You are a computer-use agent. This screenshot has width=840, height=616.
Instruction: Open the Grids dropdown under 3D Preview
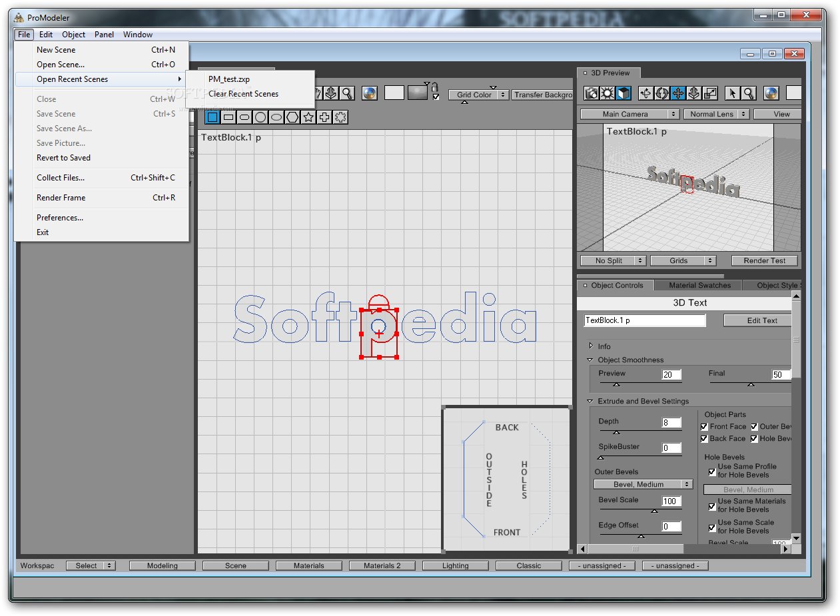[683, 260]
